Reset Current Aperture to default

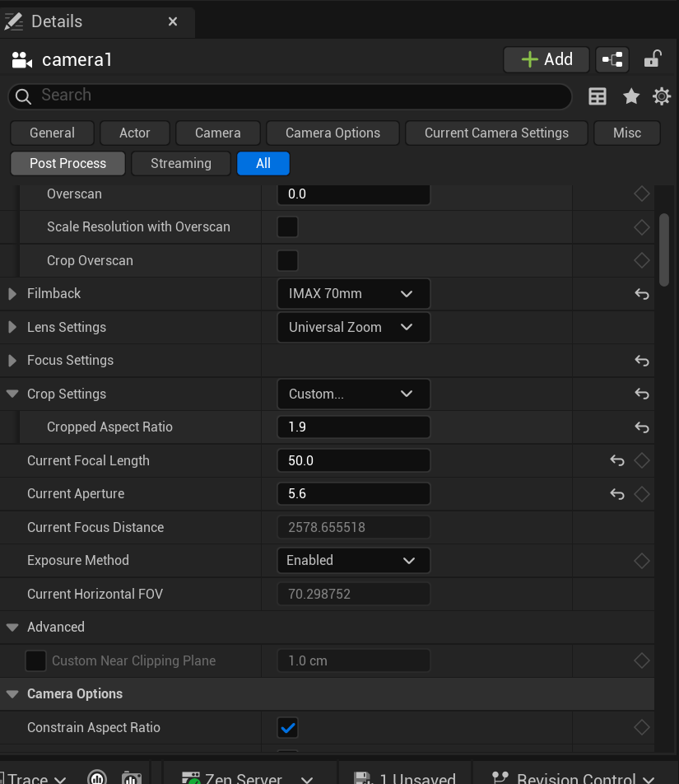pyautogui.click(x=617, y=494)
